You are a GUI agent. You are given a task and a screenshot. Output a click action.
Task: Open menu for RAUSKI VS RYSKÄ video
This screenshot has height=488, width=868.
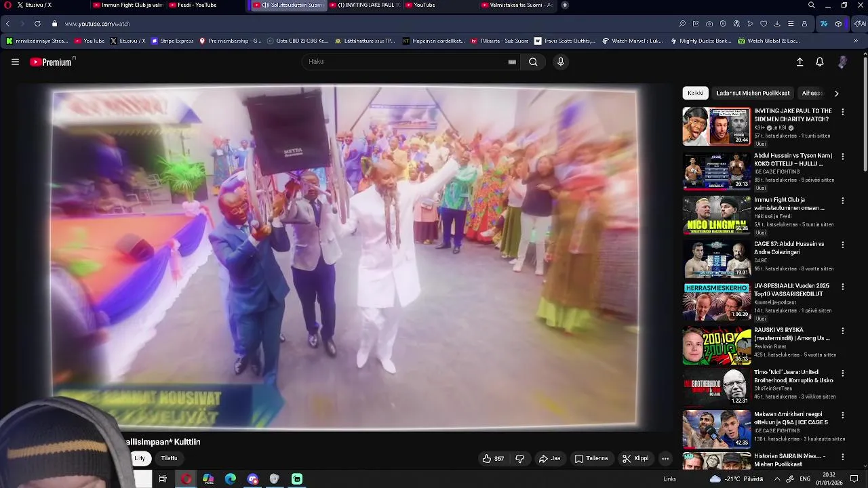click(843, 331)
